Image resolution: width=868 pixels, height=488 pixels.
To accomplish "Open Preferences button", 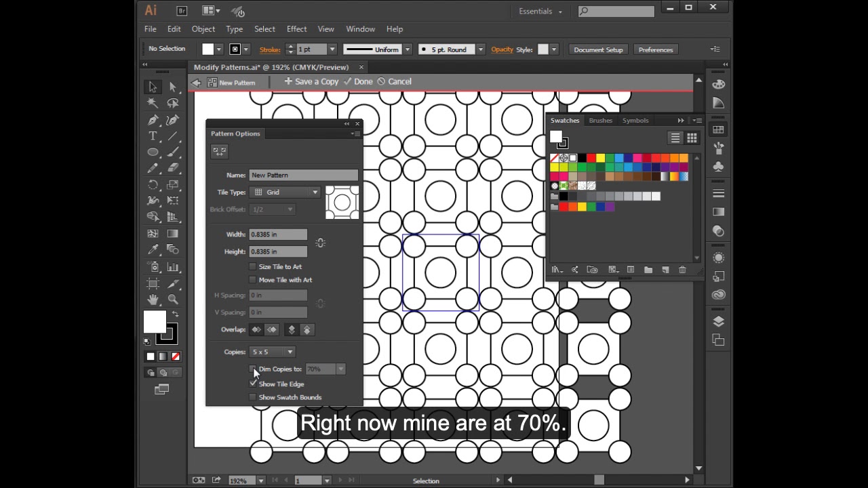I will click(656, 49).
